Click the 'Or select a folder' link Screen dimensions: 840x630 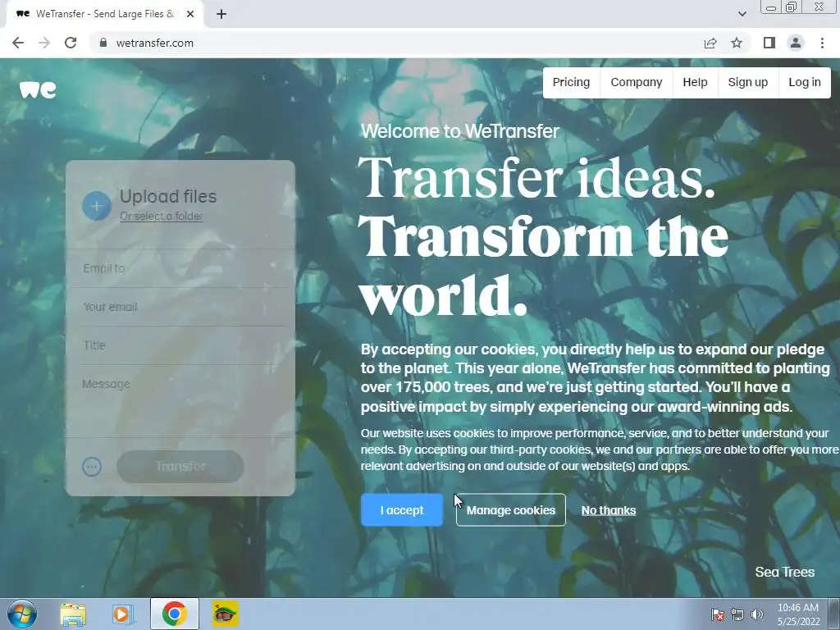[162, 217]
